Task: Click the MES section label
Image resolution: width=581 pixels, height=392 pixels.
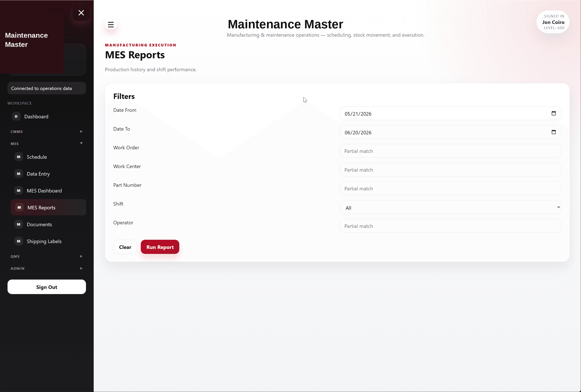Action: click(15, 144)
